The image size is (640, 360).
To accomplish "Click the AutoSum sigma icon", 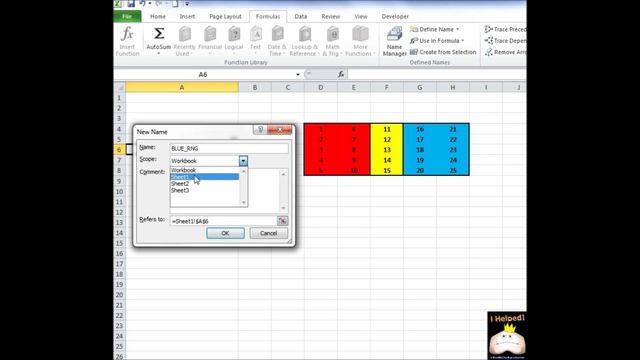I will (159, 34).
